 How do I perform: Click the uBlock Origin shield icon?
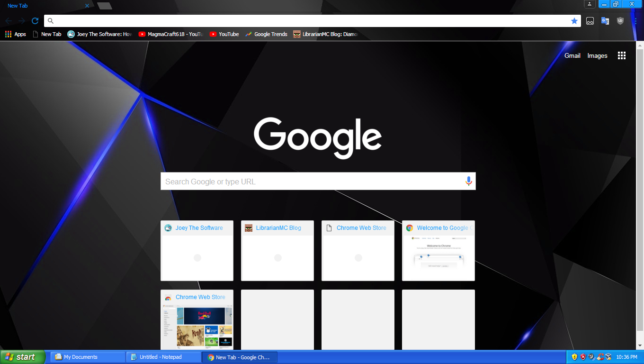620,21
